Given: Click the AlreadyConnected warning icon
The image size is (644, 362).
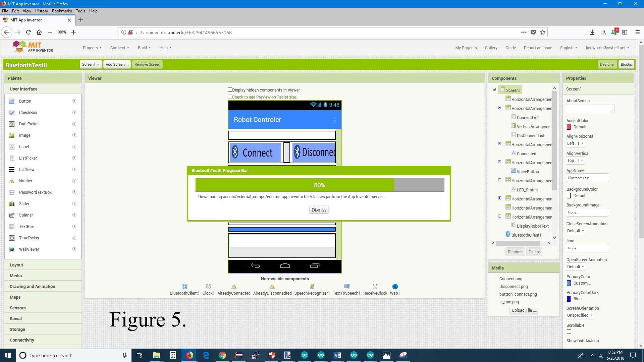Looking at the screenshot, I should (x=233, y=287).
